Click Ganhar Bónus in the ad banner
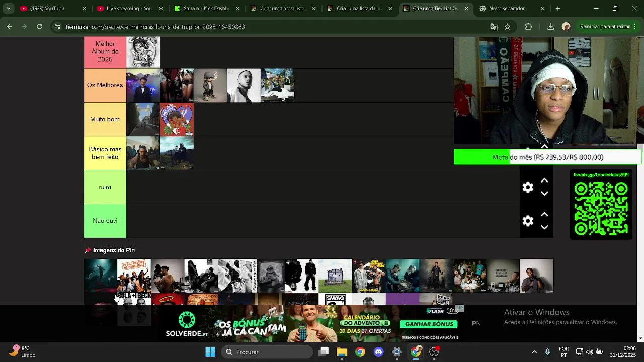The image size is (644, 362). [429, 324]
